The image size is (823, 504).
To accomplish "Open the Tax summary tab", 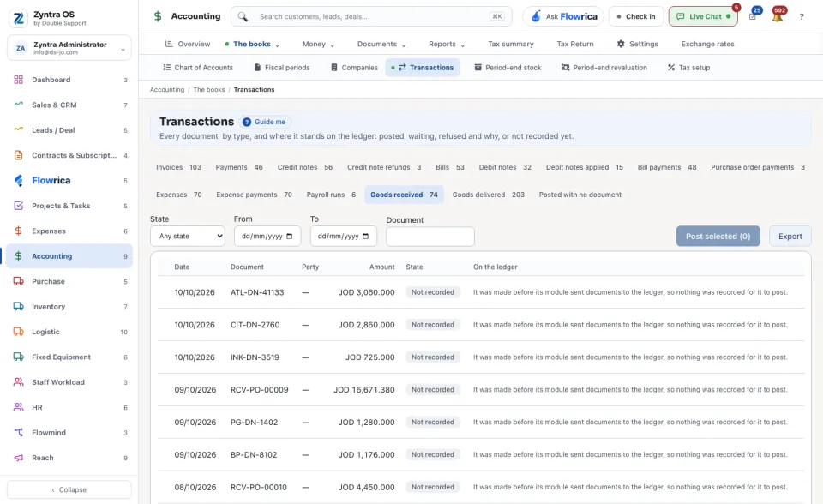I will tap(511, 44).
